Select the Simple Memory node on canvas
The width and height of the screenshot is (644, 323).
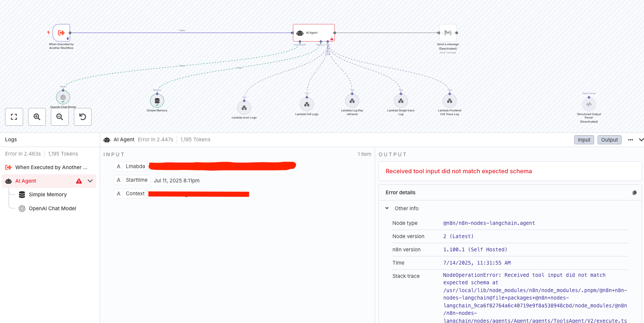pyautogui.click(x=157, y=101)
